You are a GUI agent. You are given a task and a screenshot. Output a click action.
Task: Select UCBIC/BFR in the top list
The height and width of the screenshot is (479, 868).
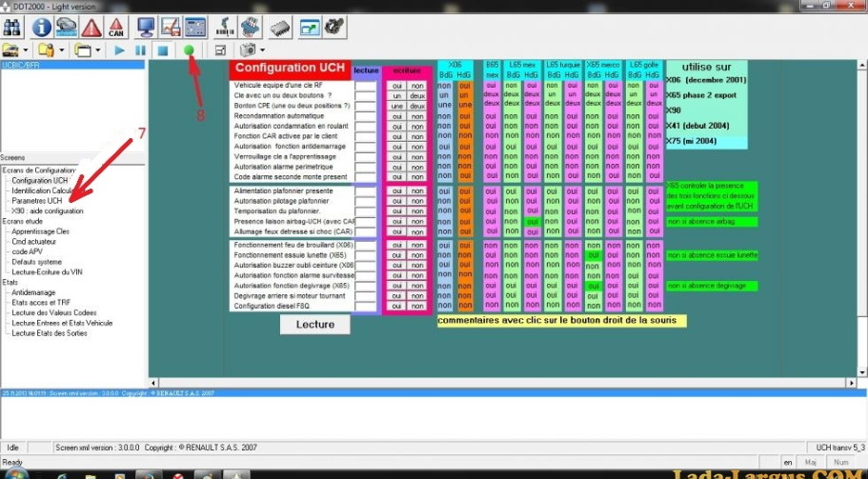click(x=20, y=66)
